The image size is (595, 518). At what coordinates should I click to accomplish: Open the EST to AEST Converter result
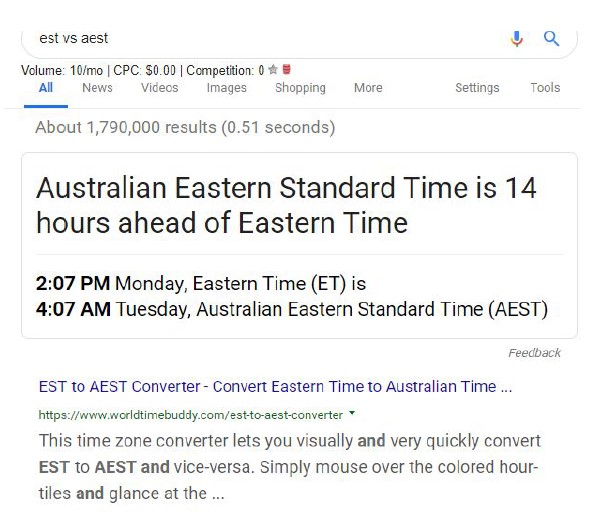[x=275, y=387]
